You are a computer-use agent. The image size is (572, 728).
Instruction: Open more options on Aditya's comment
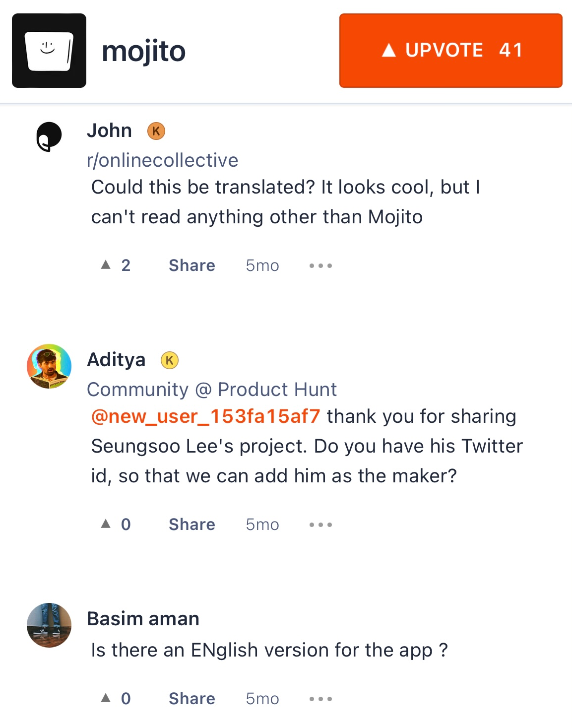320,525
